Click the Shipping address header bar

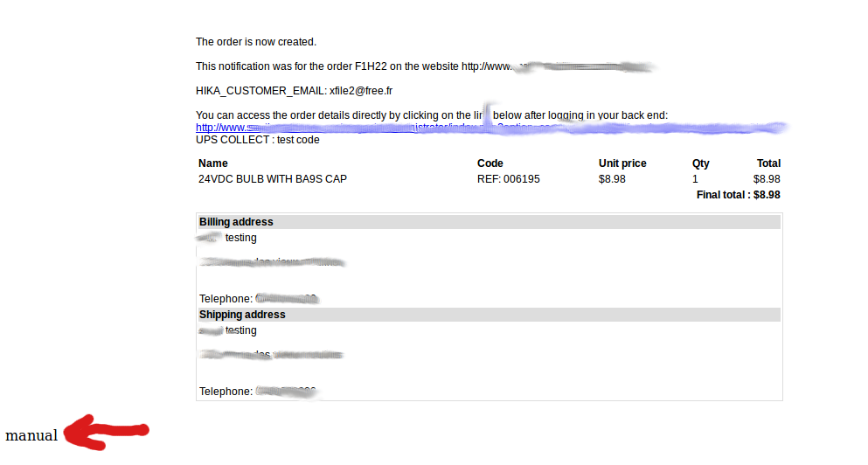point(490,315)
